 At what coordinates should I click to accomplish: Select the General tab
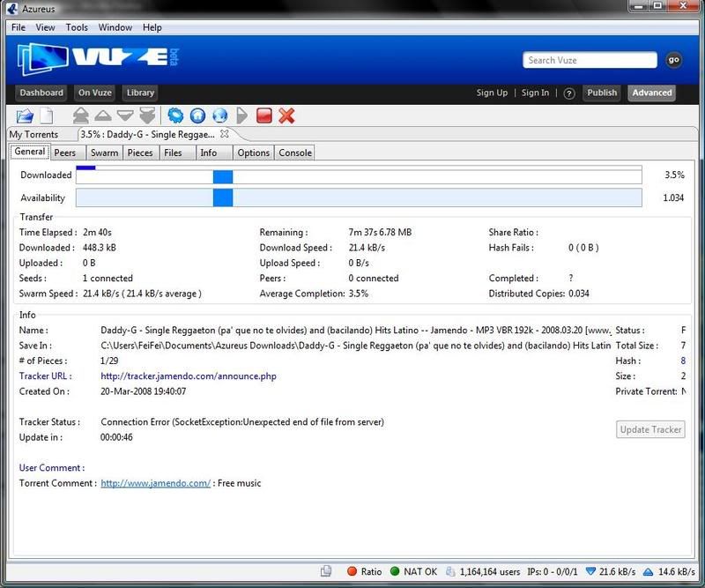[x=30, y=152]
